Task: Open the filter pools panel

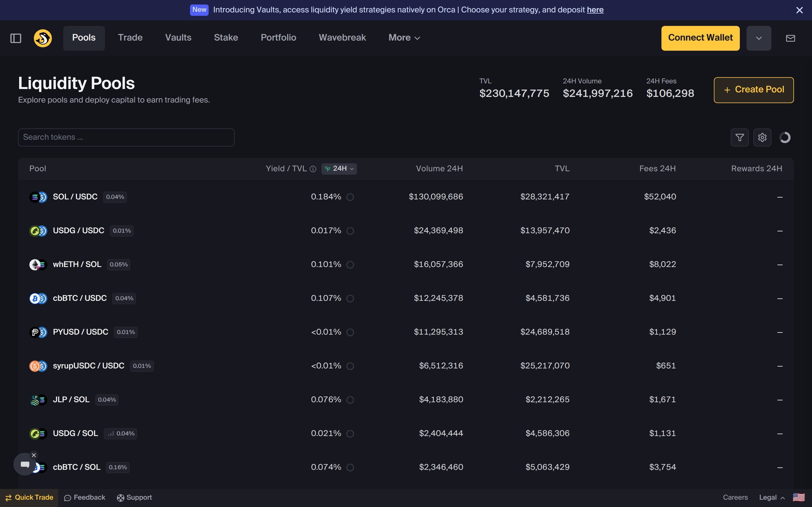Action: [x=740, y=137]
